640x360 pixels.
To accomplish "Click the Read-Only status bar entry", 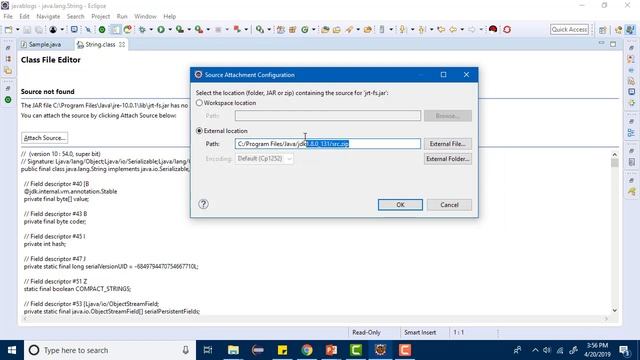I will point(366,333).
